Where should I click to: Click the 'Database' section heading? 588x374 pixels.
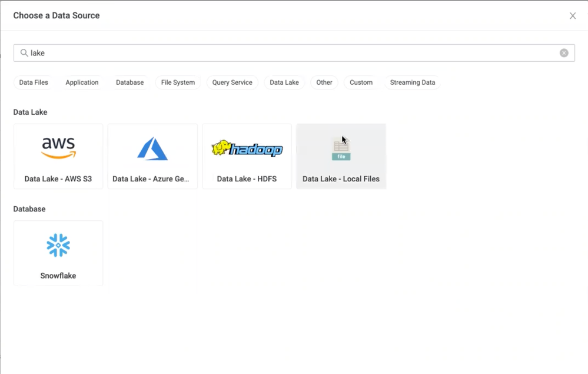click(x=29, y=209)
